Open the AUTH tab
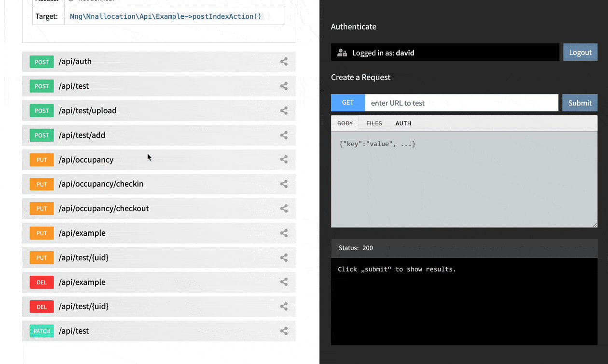The width and height of the screenshot is (608, 364). pyautogui.click(x=403, y=123)
